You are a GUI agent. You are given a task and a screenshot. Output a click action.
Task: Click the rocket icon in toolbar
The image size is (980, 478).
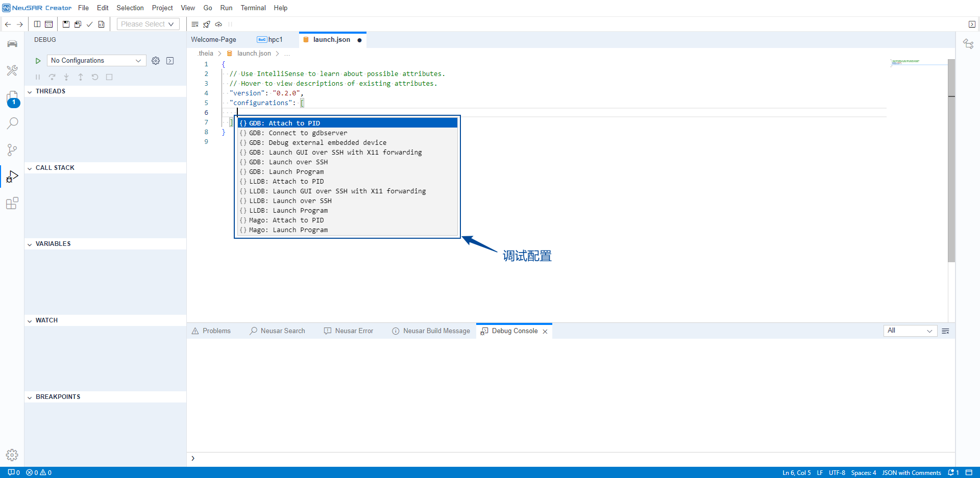[207, 24]
